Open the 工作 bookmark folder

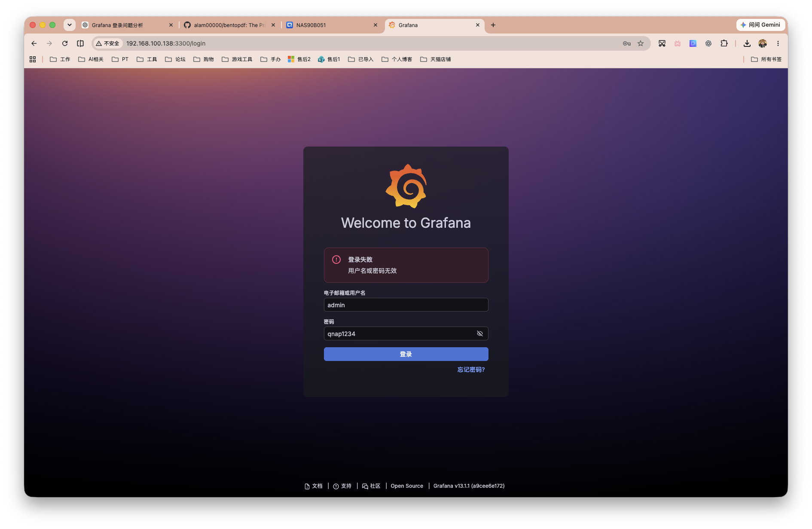tap(60, 59)
